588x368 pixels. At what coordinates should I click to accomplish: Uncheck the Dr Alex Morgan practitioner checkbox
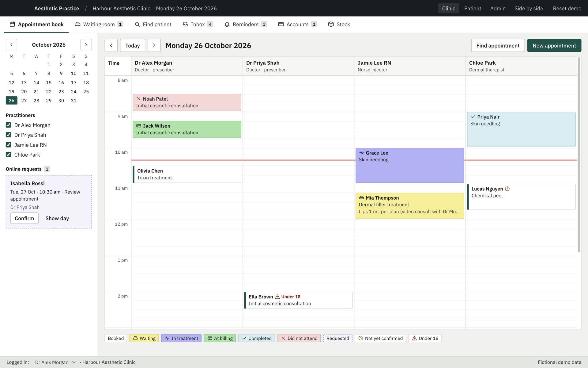point(9,125)
